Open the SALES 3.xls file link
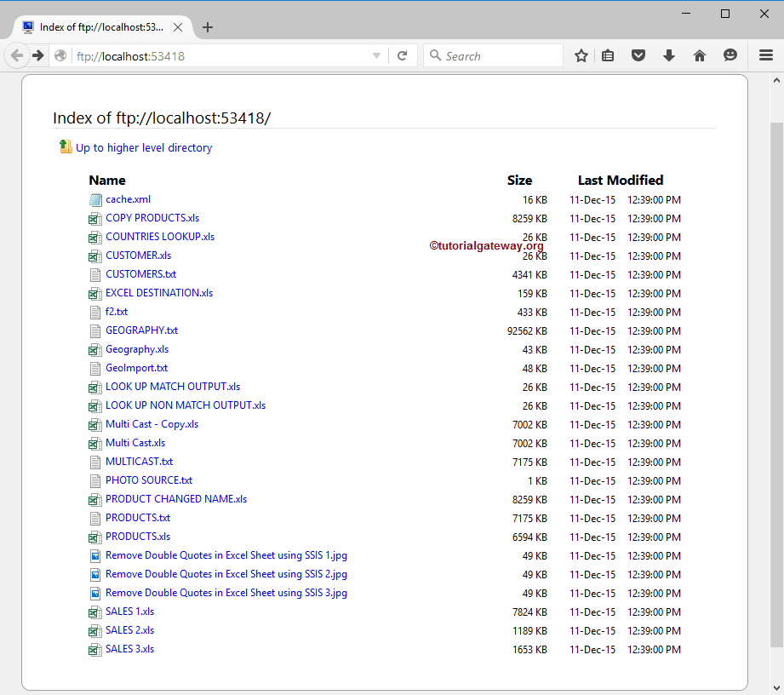784x695 pixels. click(x=129, y=649)
